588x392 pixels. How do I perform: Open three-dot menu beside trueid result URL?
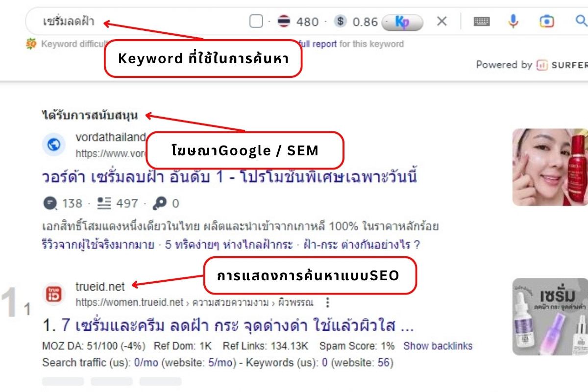328,302
